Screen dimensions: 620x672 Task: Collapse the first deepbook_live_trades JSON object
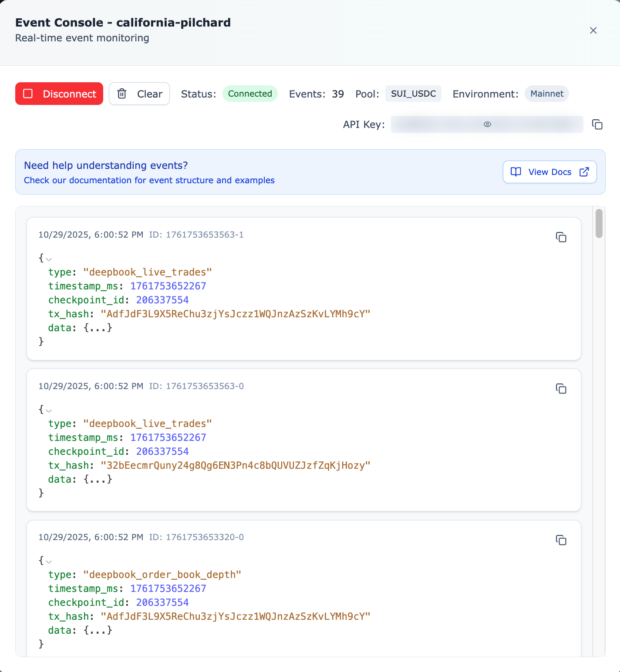point(49,259)
